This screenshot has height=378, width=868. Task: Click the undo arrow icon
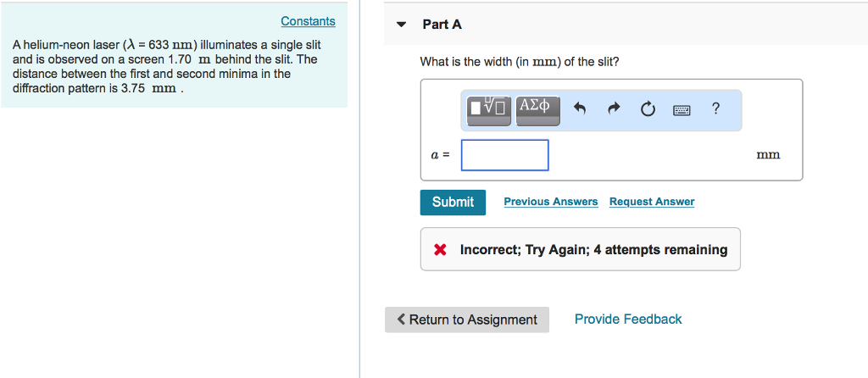[x=580, y=109]
